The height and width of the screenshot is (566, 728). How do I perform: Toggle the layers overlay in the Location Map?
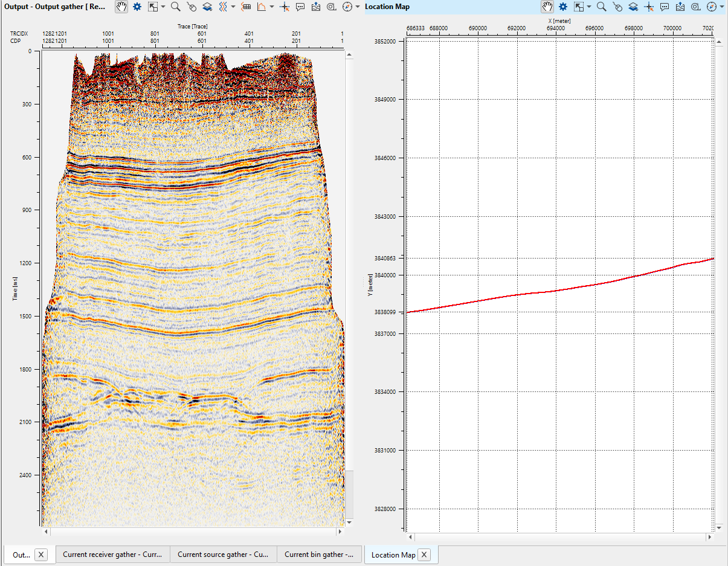point(634,7)
